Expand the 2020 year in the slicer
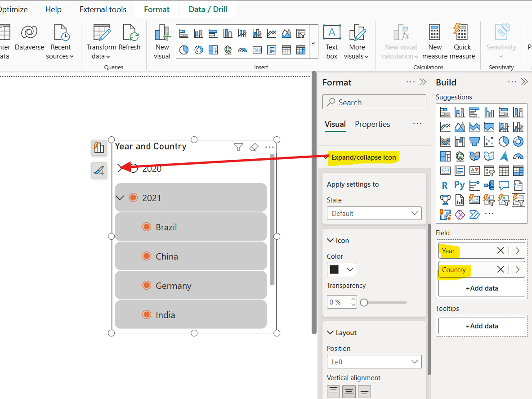Viewport: 532px width, 399px height. pos(119,168)
